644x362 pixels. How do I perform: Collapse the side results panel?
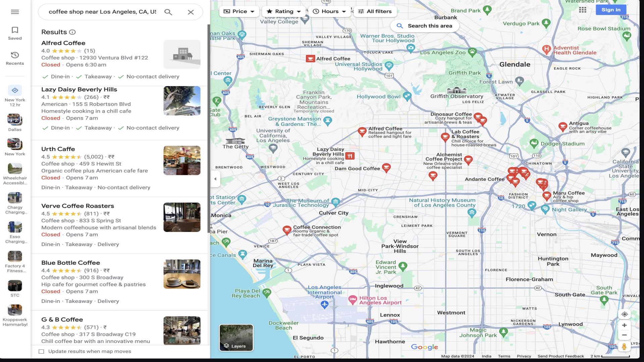point(215,179)
